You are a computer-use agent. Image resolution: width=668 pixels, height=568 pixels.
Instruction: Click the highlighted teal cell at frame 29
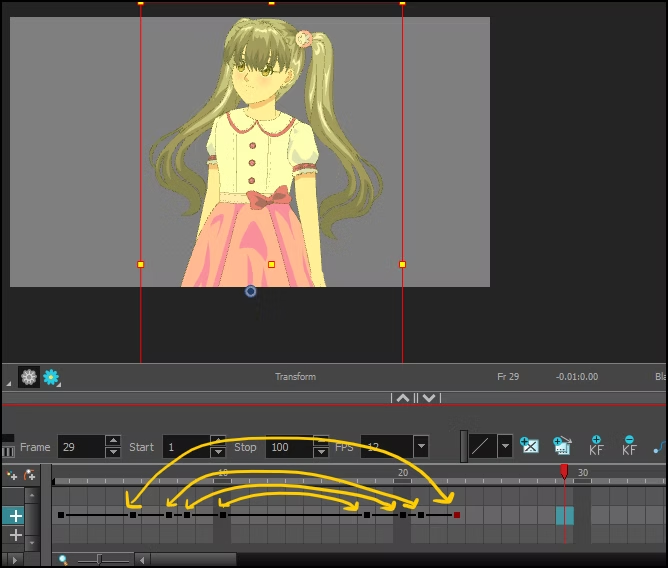point(564,516)
